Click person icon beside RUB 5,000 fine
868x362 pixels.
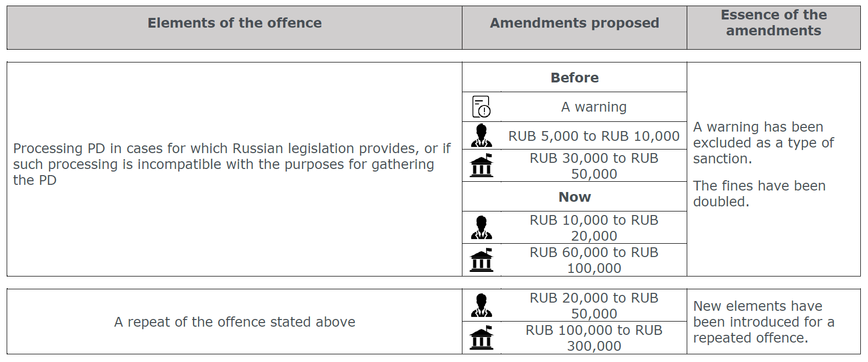pos(481,135)
